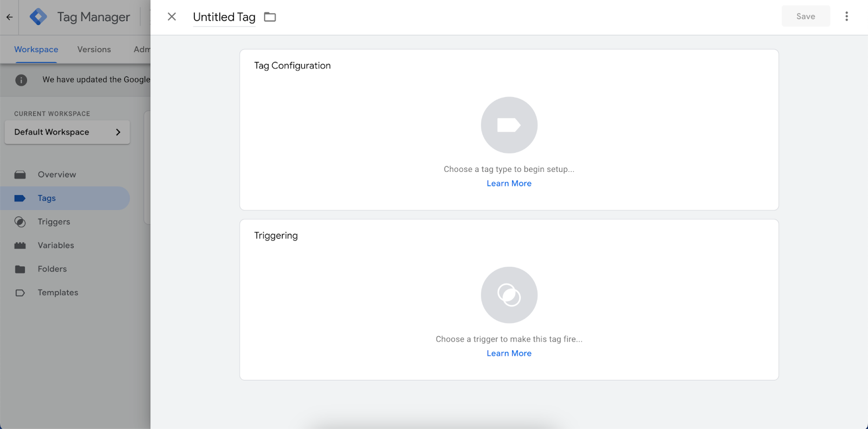Expand the Default Workspace selector
Screen dimensions: 868x429
click(67, 132)
